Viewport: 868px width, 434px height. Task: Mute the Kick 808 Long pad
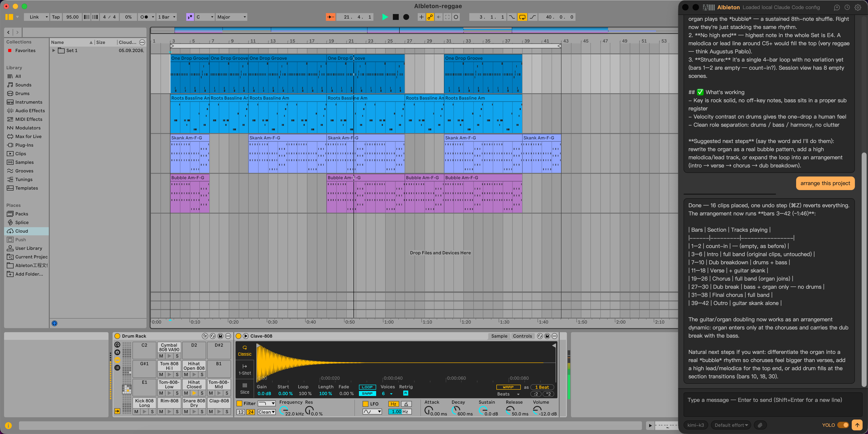(136, 411)
